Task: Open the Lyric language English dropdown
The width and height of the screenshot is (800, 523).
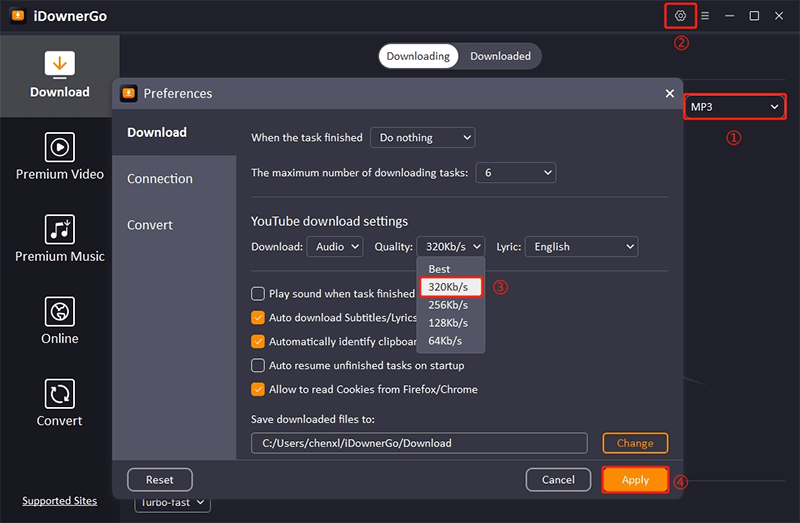Action: point(582,246)
